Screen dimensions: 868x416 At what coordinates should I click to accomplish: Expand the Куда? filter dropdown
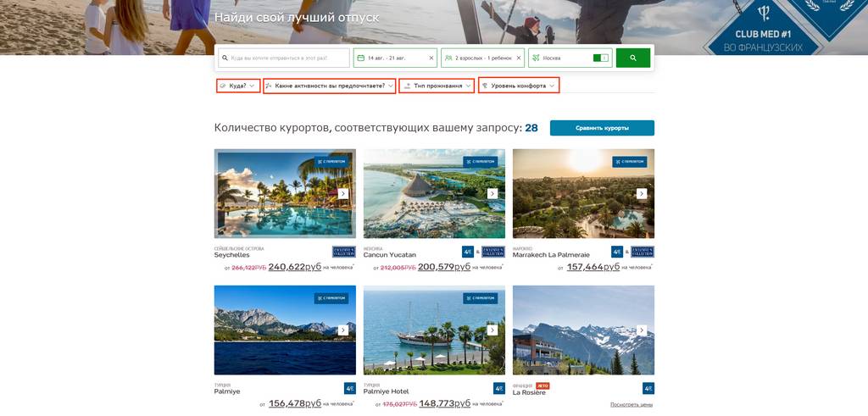pos(238,86)
